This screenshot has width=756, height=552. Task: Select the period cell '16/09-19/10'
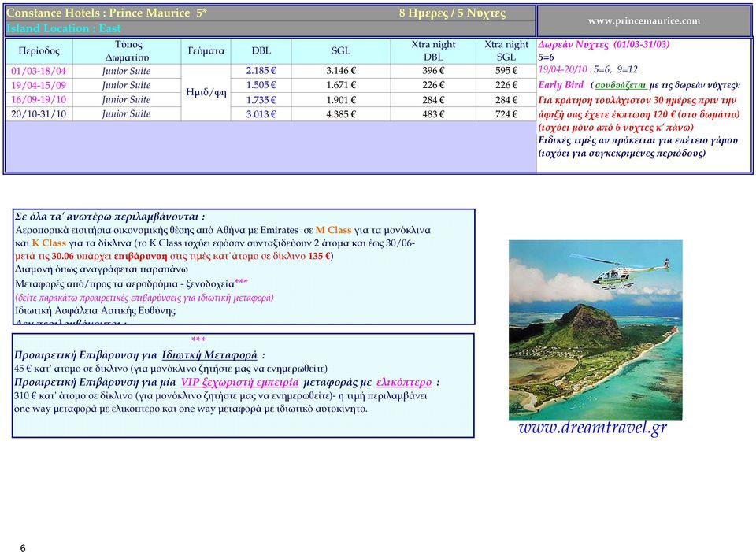[x=39, y=100]
